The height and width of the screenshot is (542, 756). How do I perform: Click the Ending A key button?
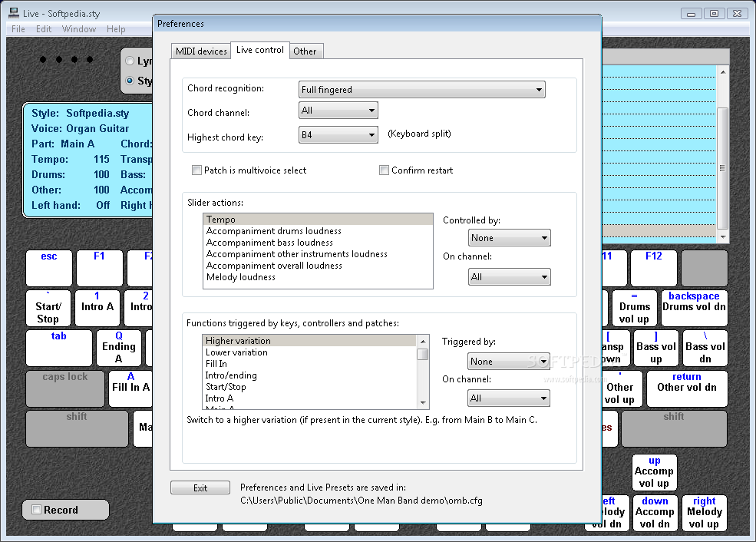(119, 348)
